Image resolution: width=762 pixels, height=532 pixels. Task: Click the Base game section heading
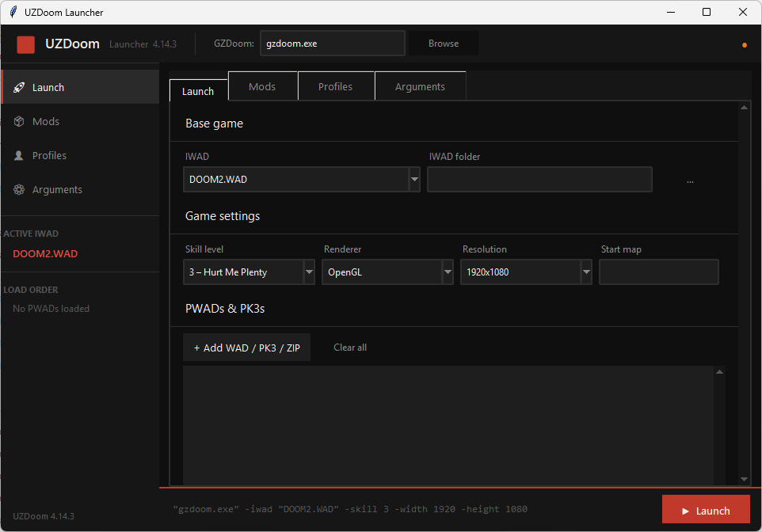[x=215, y=123]
